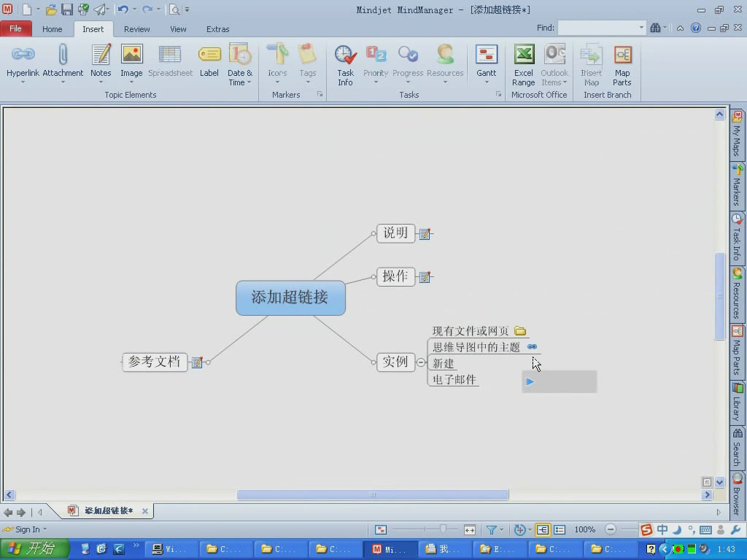This screenshot has height=560, width=747.
Task: Click into the Find input field
Action: pos(597,28)
